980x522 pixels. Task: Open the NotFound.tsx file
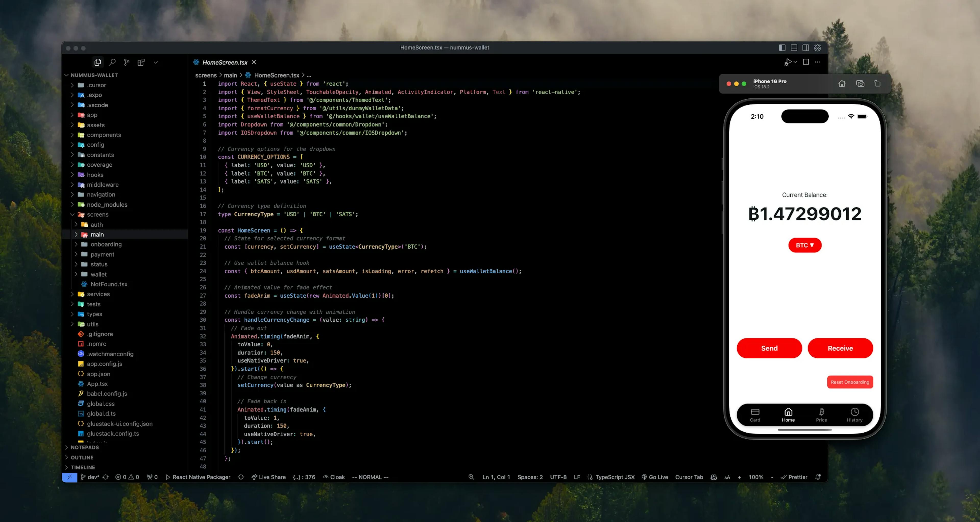(109, 284)
